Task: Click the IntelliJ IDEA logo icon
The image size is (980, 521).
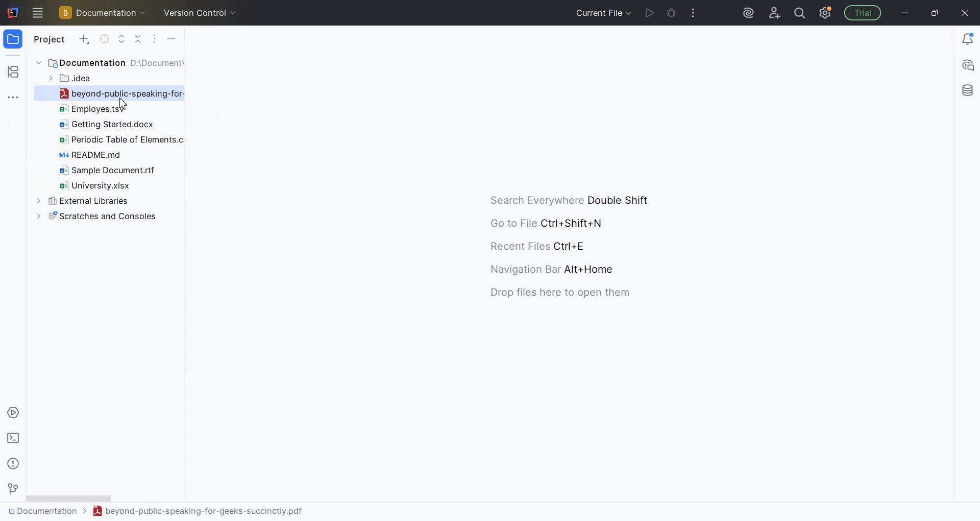Action: click(13, 13)
